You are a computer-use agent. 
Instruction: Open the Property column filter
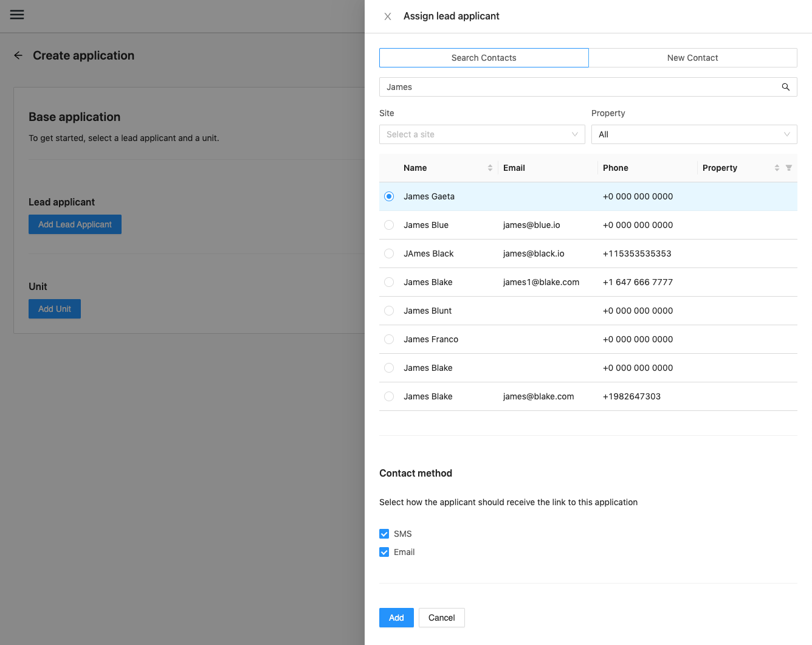click(x=789, y=168)
